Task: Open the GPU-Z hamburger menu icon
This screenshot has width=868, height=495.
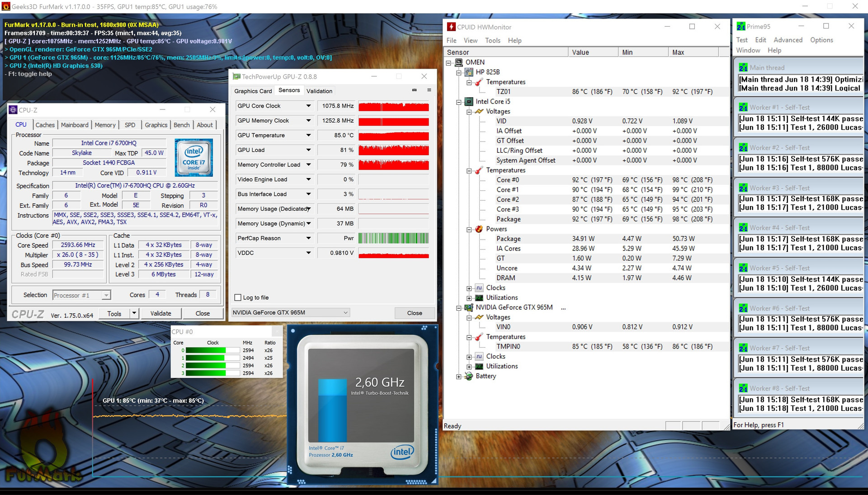Action: (429, 90)
